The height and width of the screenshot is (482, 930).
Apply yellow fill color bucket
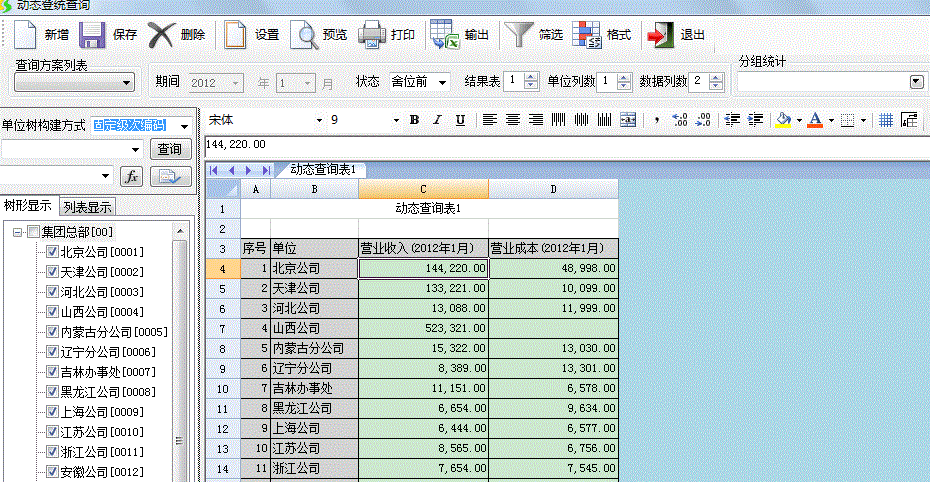pos(784,120)
